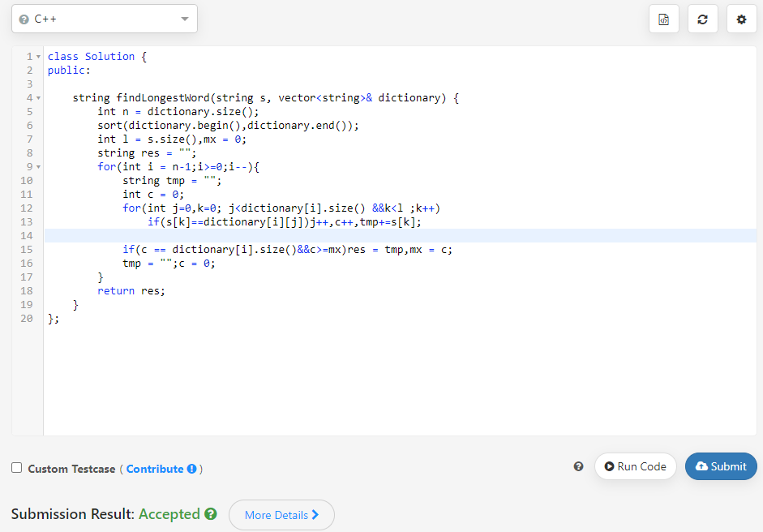Click the 'public:' line of code
Image resolution: width=763 pixels, height=532 pixels.
point(69,70)
